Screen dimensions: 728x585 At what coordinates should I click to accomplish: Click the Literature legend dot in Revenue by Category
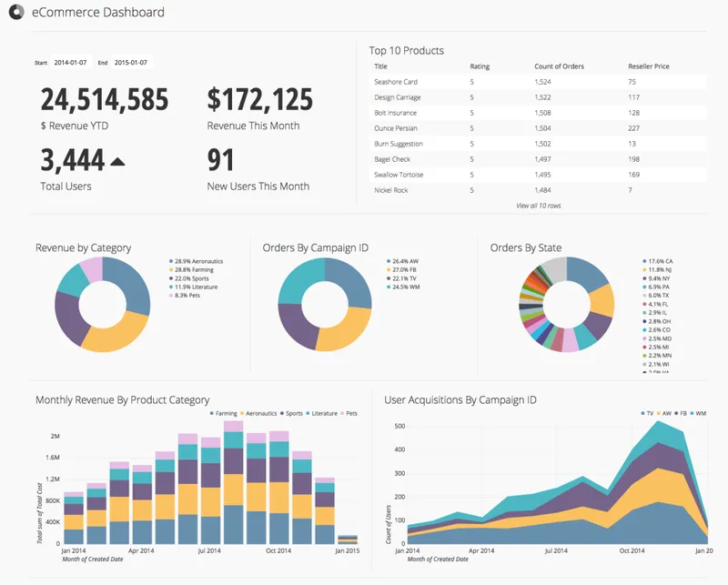point(171,287)
